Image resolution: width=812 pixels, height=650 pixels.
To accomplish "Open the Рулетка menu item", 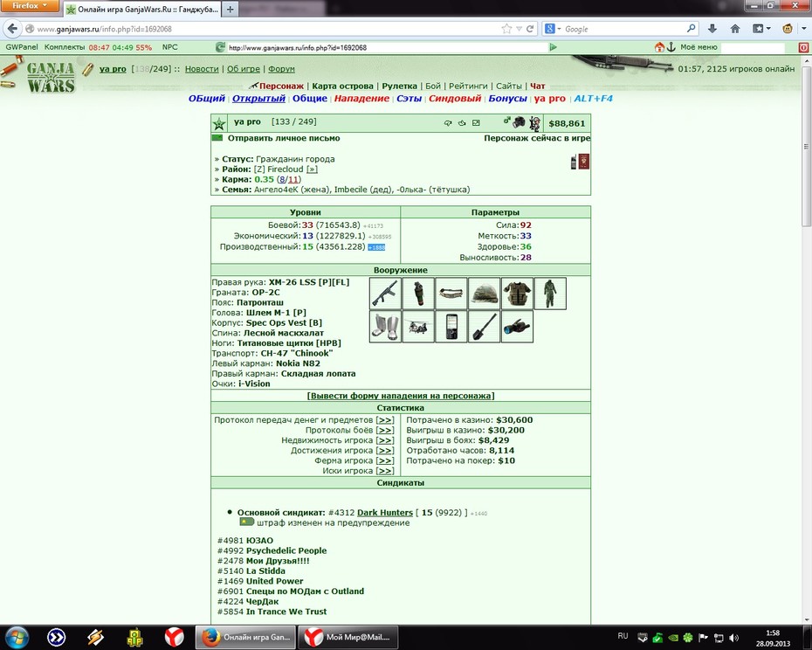I will (x=399, y=86).
